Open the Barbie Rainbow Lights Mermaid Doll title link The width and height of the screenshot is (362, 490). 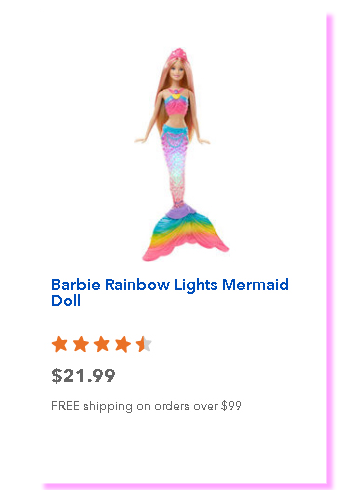coord(170,292)
